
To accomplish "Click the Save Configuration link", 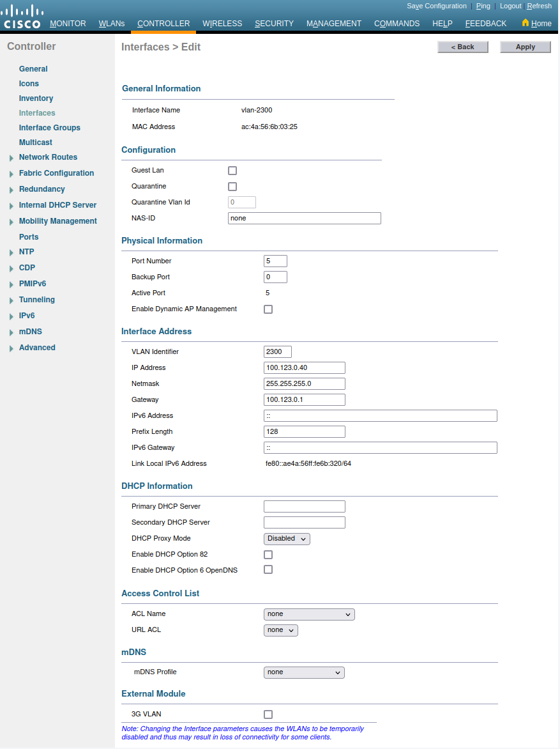I will click(437, 6).
